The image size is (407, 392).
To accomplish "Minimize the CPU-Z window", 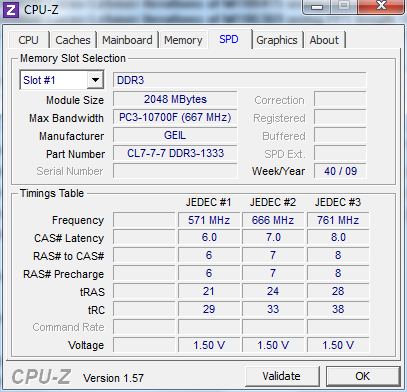I will point(317,6).
